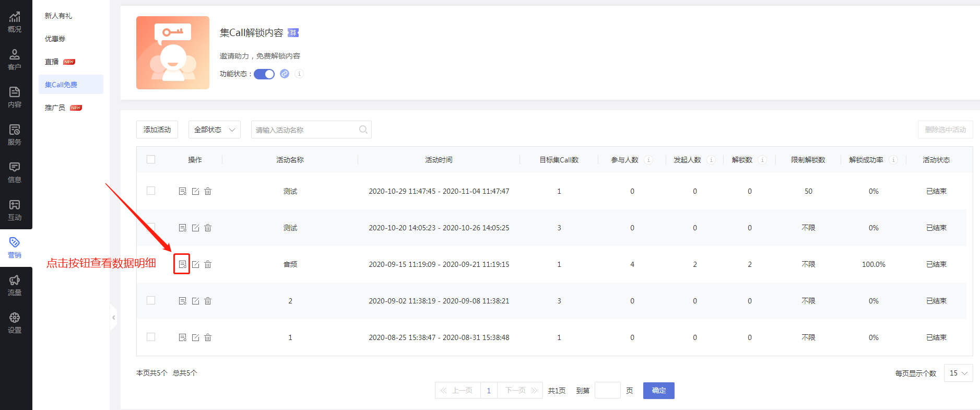
Task: Select the 集Call免费 menu item
Action: [71, 85]
